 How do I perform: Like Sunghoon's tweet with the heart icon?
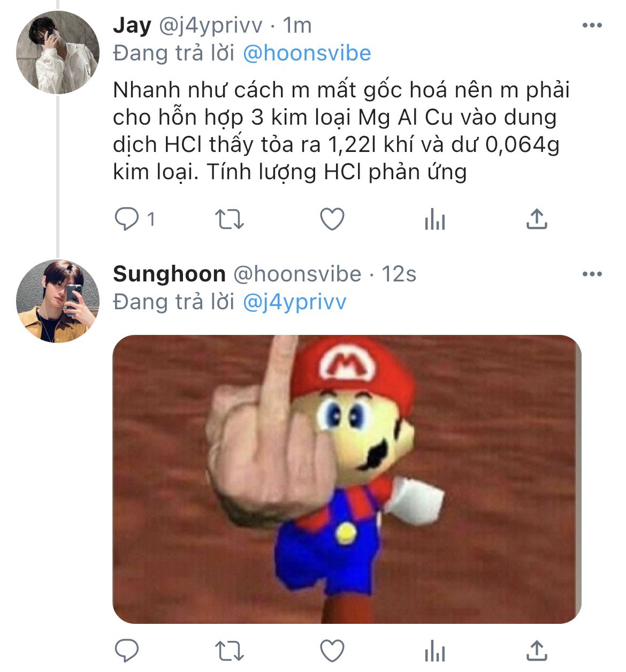[x=332, y=651]
